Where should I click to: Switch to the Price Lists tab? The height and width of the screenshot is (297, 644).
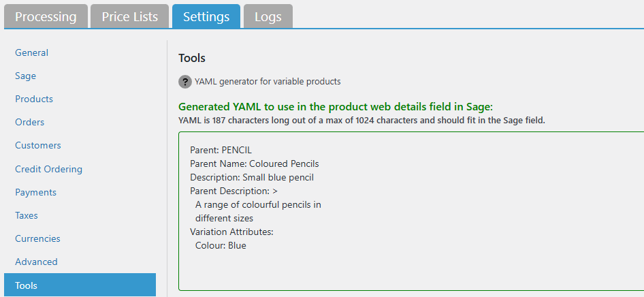tap(130, 16)
